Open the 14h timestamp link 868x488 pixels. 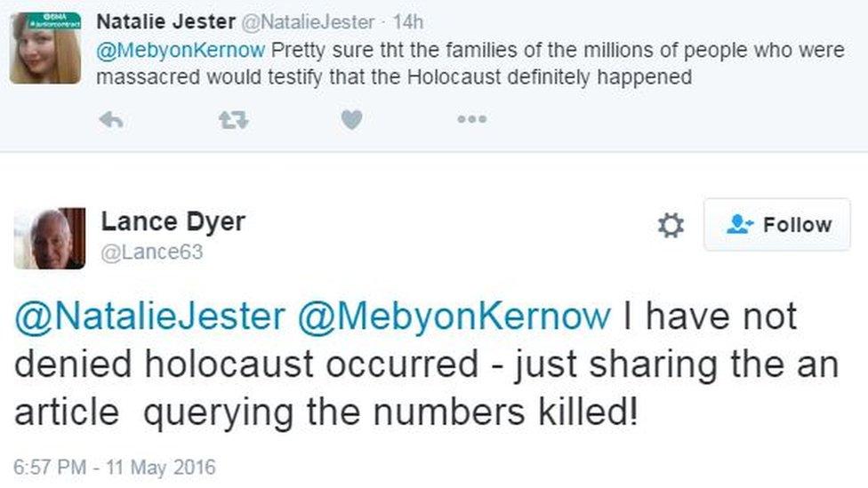click(x=408, y=20)
